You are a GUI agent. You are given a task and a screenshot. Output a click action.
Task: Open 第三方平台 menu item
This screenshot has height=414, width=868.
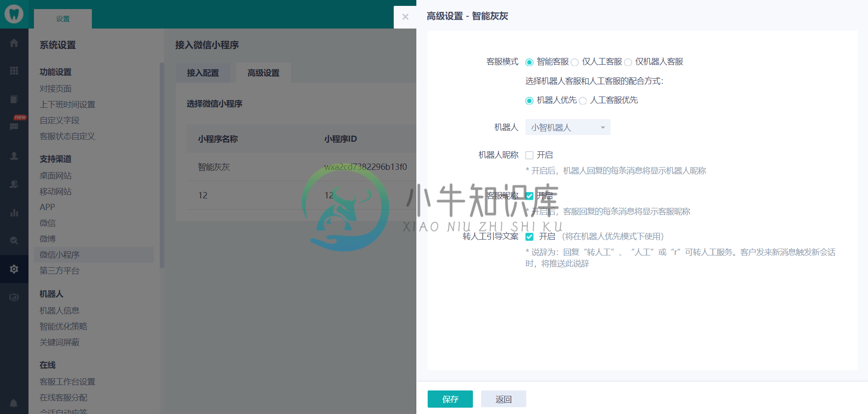59,271
